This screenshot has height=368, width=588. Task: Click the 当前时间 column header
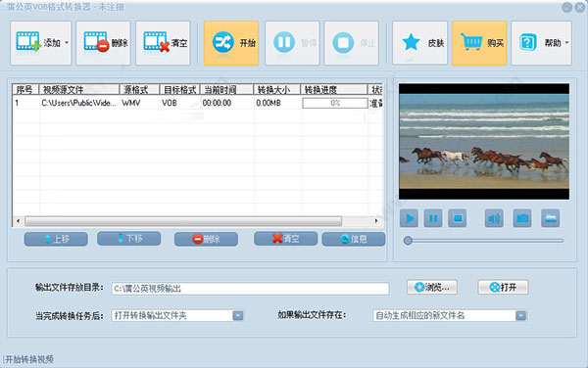(226, 90)
